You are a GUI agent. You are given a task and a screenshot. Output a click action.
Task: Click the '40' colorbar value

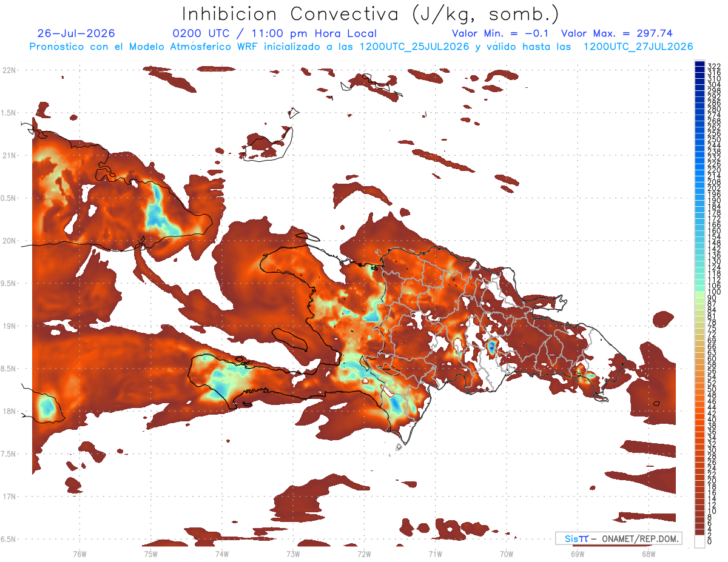712,420
